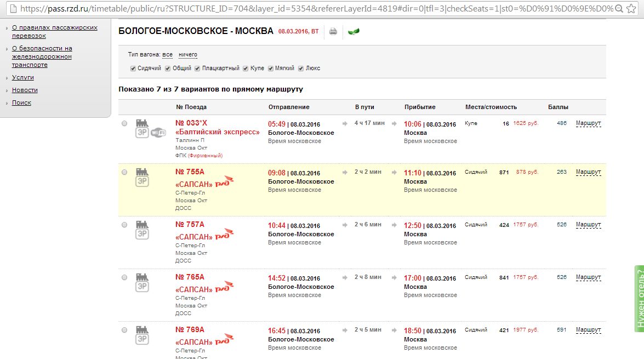
Task: Click the ЭР e-registration icon for train 755А
Action: [x=142, y=181]
